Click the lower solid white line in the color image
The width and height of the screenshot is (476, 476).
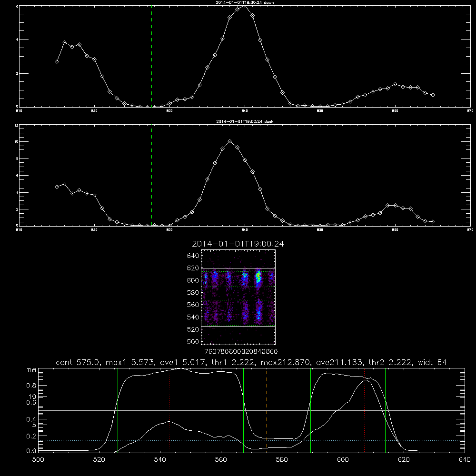point(238,327)
